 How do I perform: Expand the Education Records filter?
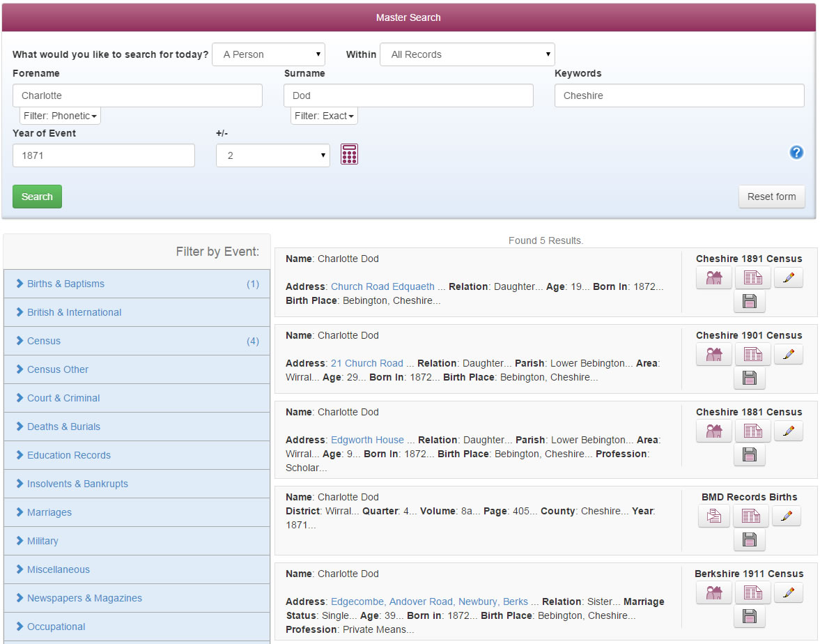(x=137, y=455)
